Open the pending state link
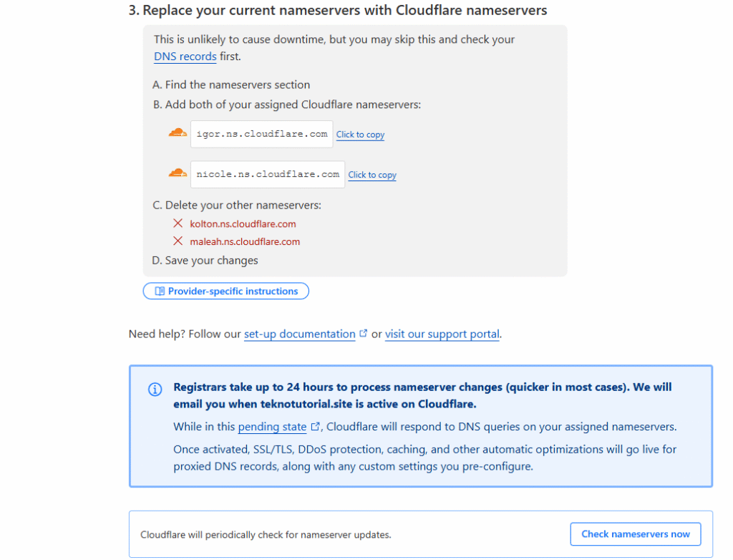The image size is (733, 560). 272,427
